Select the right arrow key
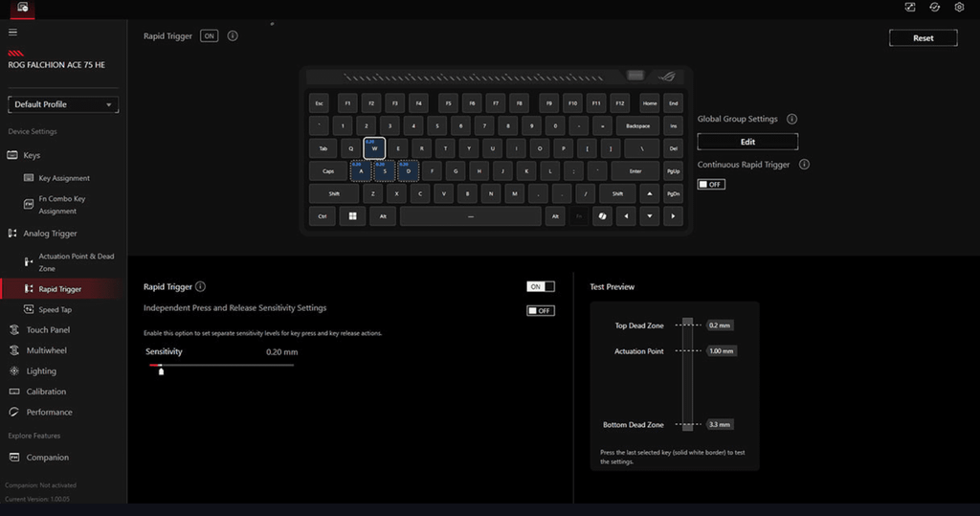The image size is (980, 516). 673,216
